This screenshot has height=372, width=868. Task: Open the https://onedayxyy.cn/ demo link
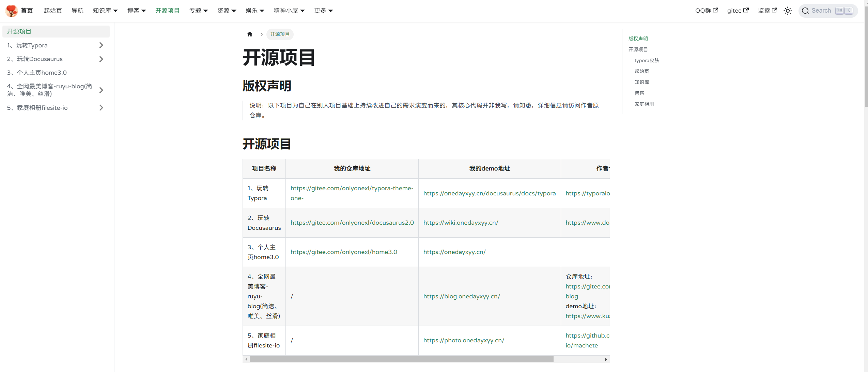[454, 252]
